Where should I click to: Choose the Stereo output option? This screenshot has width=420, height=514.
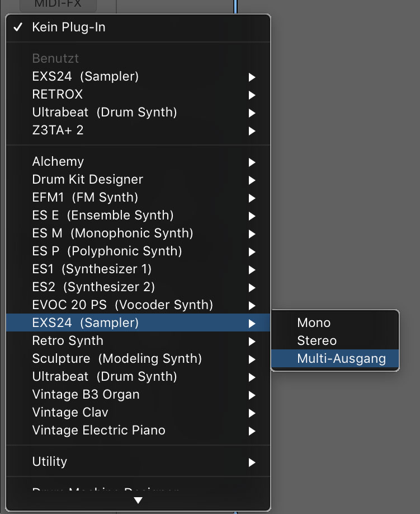click(335, 340)
